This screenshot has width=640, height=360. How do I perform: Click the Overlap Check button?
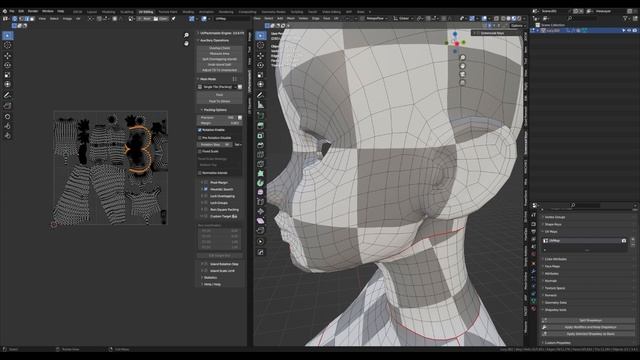pyautogui.click(x=219, y=48)
